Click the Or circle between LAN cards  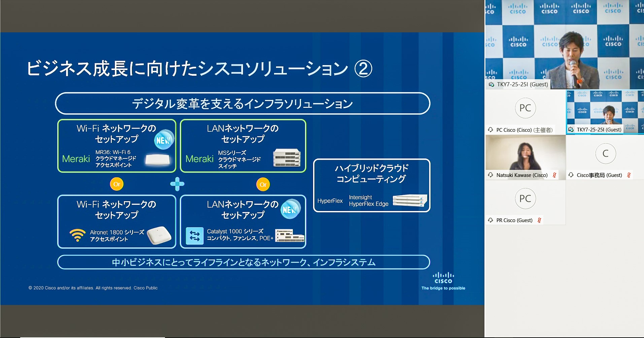click(263, 184)
